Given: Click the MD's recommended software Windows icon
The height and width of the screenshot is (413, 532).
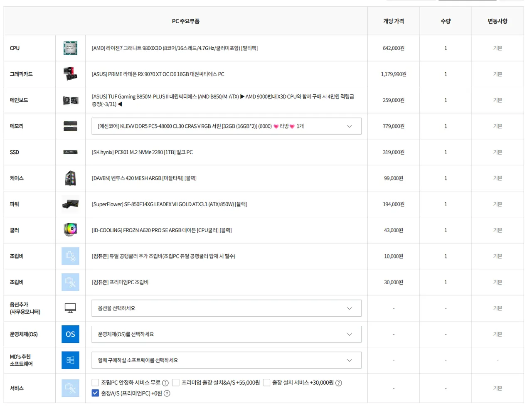Looking at the screenshot, I should coord(70,360).
